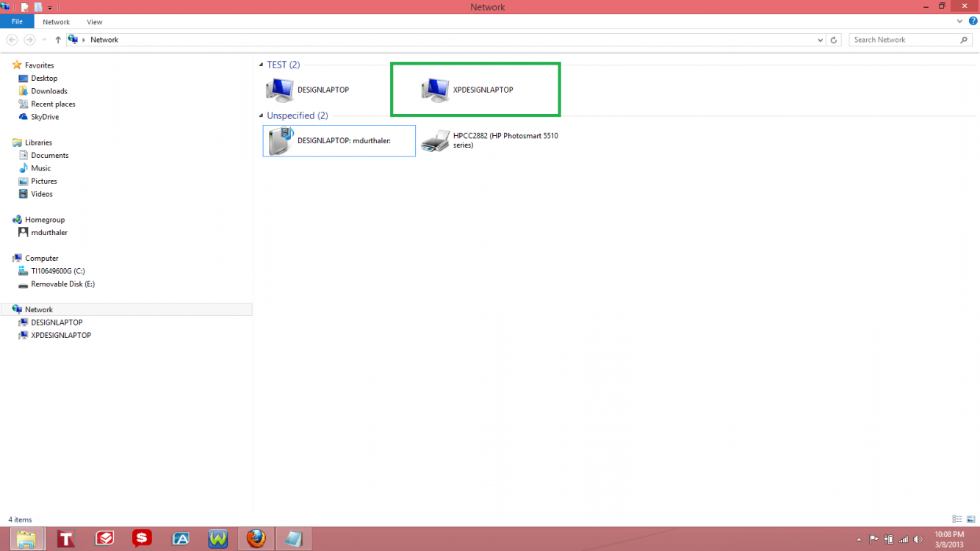Image resolution: width=980 pixels, height=551 pixels.
Task: Select DESIGNLAPTOP in the navigation tree
Action: point(57,323)
